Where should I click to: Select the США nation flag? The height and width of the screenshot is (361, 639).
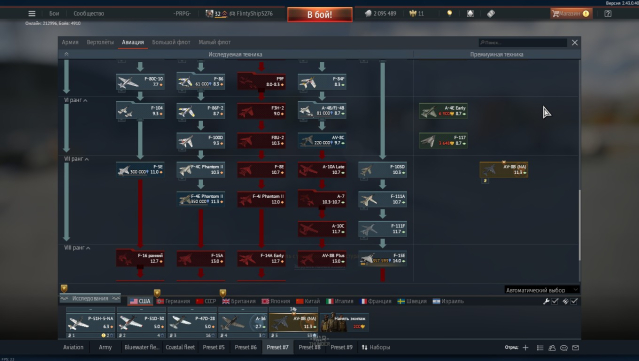click(140, 301)
